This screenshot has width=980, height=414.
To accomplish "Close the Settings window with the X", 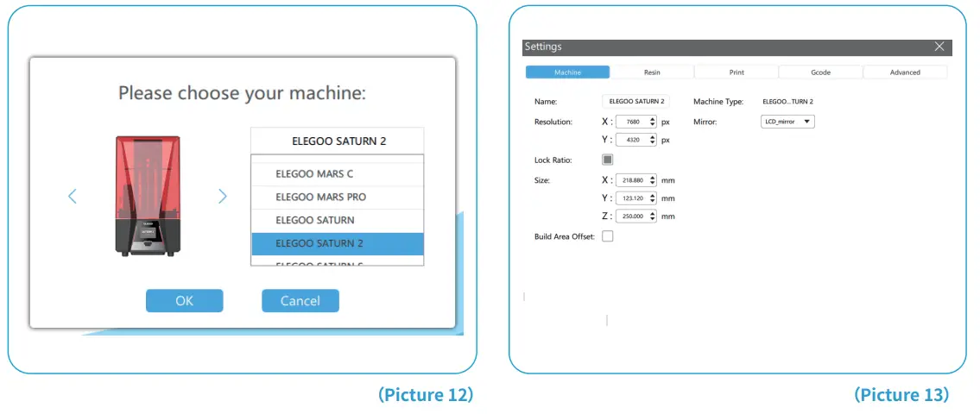I will 939,47.
